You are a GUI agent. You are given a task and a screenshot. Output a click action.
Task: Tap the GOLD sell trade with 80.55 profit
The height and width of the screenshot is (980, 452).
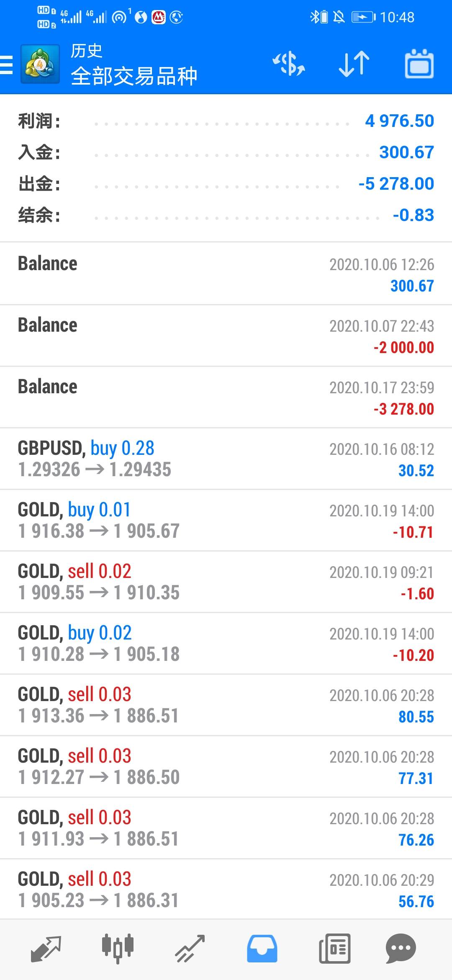tap(226, 705)
